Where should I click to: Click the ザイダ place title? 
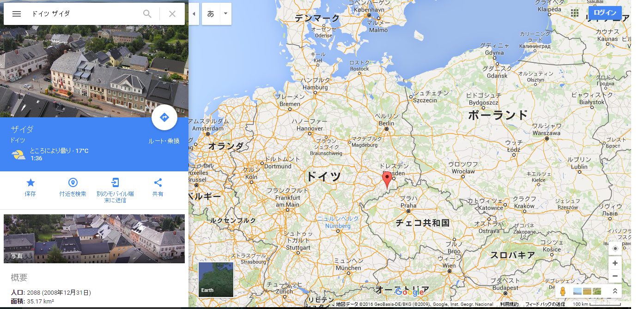[22, 129]
